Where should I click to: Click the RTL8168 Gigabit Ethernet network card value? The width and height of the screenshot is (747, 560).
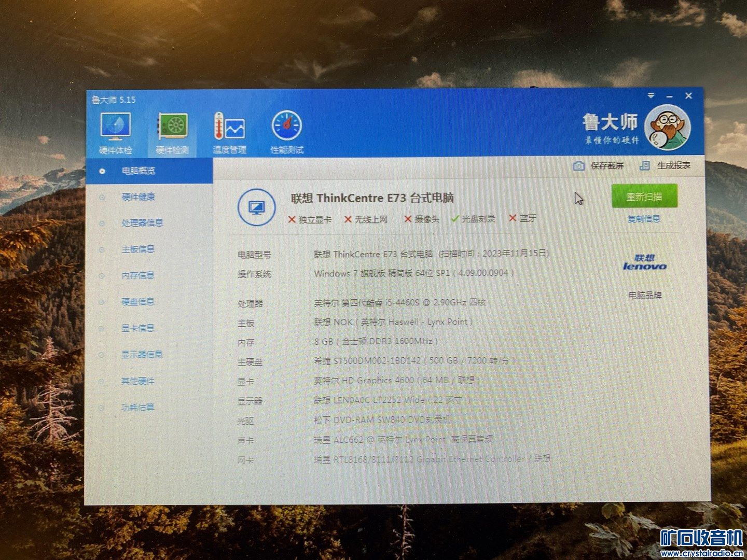pyautogui.click(x=433, y=459)
